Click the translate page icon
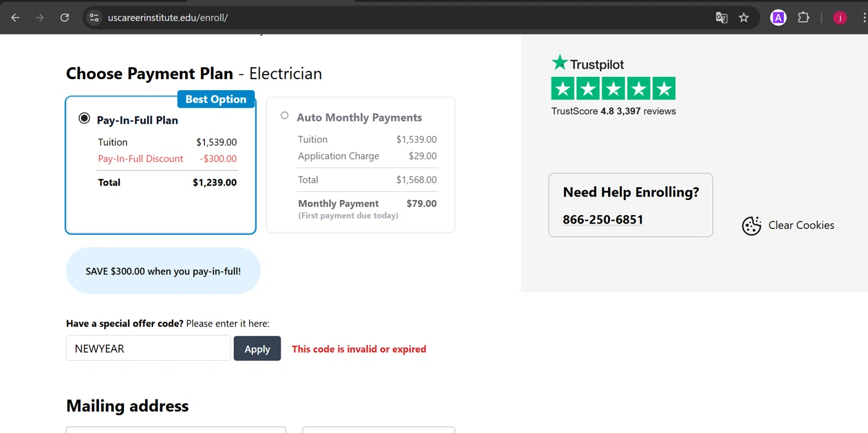Screen dimensions: 868x433 click(721, 18)
